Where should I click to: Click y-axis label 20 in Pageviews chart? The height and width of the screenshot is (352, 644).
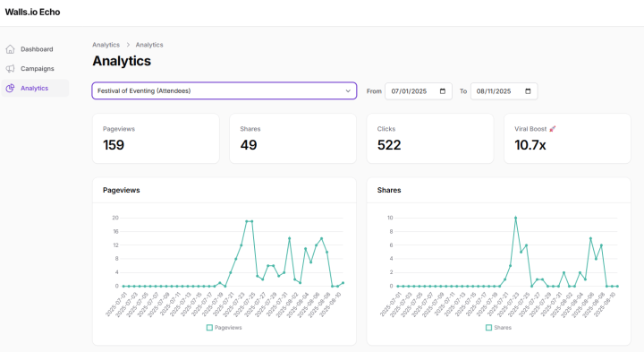click(115, 218)
